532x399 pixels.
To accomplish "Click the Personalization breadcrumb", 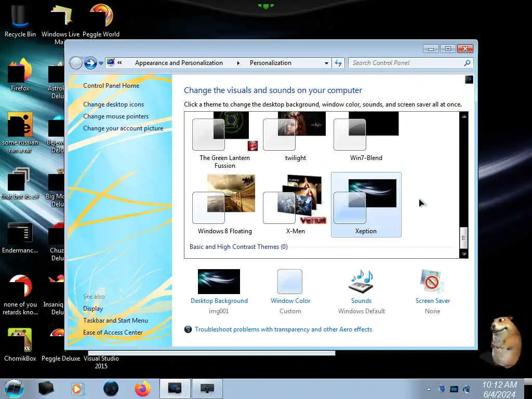I will click(270, 63).
